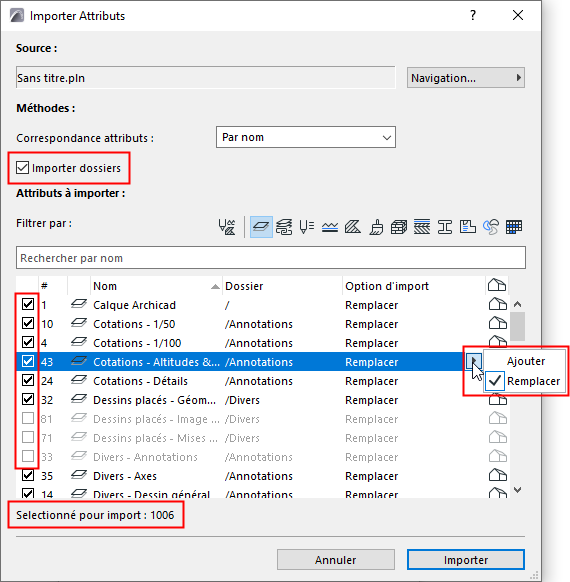This screenshot has height=582, width=570.
Task: Click layer icon of Calque Archicad row
Action: click(79, 304)
